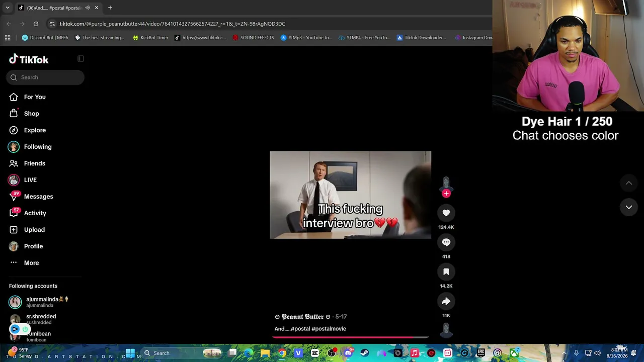Mute the TikTok browser tab audio
The width and height of the screenshot is (644, 362).
point(88,8)
